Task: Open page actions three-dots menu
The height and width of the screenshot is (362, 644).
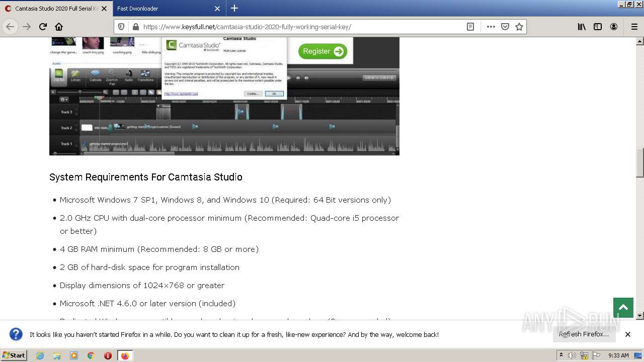Action: point(491,27)
